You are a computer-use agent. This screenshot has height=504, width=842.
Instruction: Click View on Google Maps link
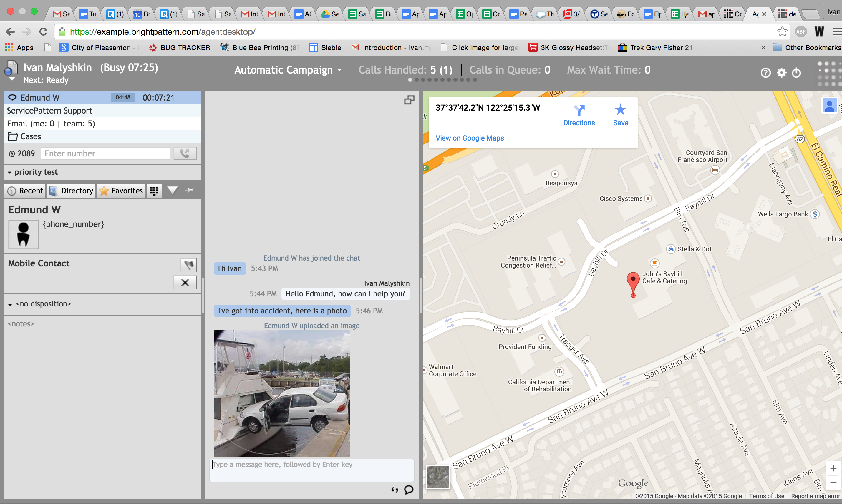tap(470, 138)
